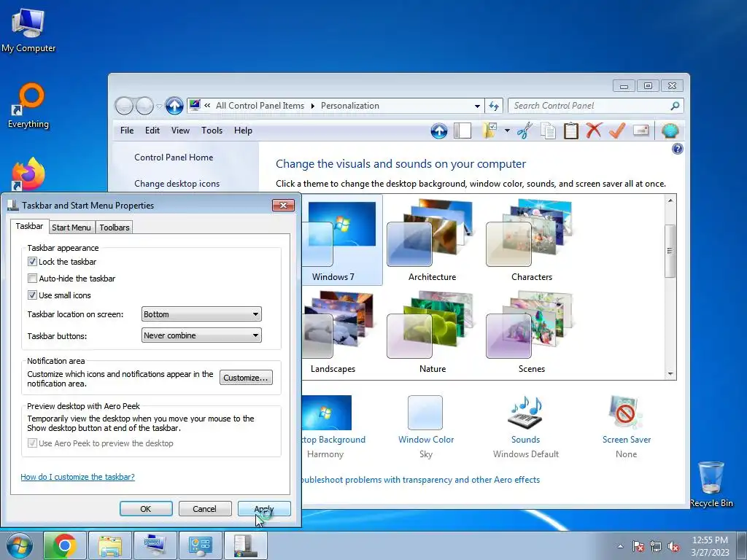Click the Customize... notification button
The width and height of the screenshot is (747, 560).
(246, 378)
